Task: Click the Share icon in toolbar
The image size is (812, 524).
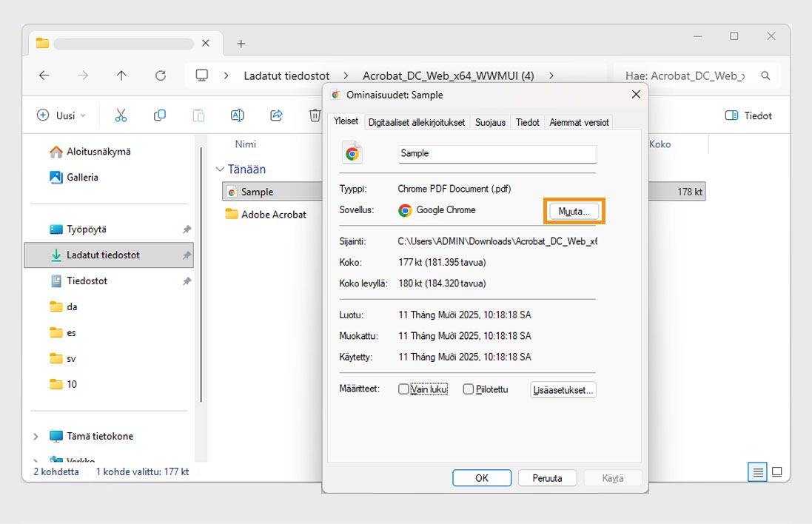Action: (277, 115)
